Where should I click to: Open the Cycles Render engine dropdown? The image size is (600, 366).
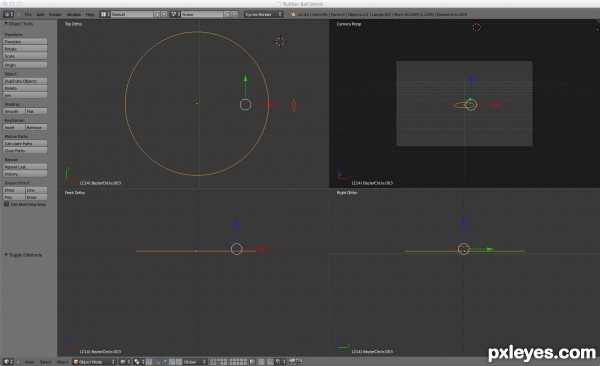(x=264, y=14)
